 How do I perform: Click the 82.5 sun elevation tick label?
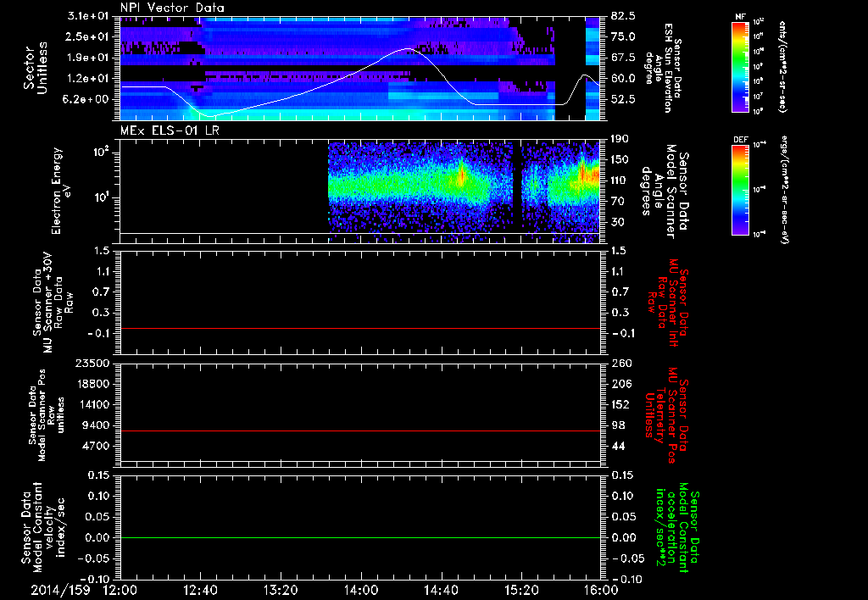coord(623,16)
